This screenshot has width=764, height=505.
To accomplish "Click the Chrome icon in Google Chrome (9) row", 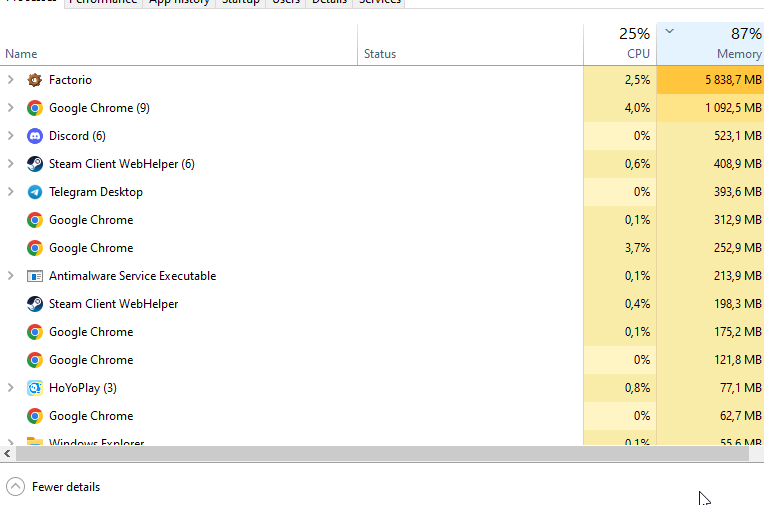I will 35,108.
